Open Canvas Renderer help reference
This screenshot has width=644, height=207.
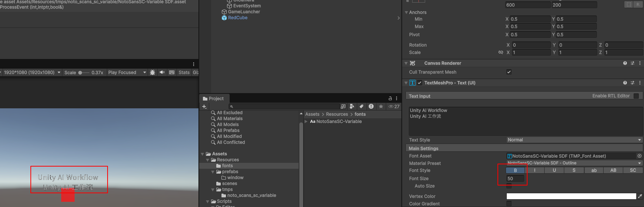point(625,63)
